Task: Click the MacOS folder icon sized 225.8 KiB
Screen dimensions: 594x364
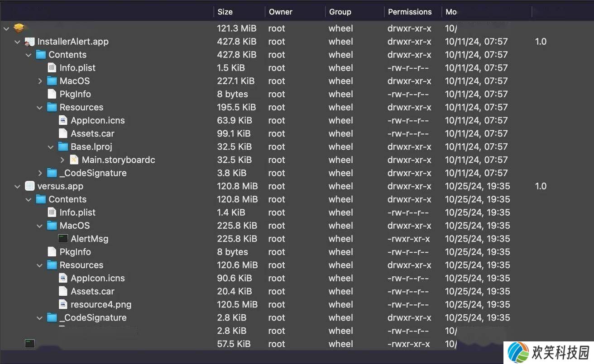Action: 52,226
